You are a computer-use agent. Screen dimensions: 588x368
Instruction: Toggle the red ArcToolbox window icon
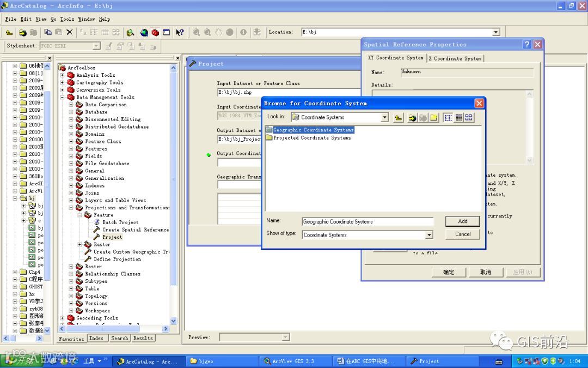(x=155, y=33)
